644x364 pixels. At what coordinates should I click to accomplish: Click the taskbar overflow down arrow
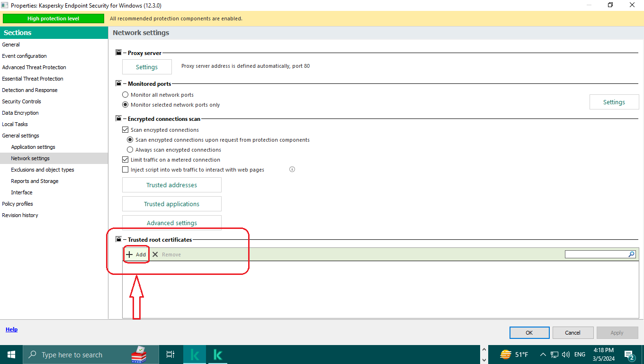[x=483, y=360]
